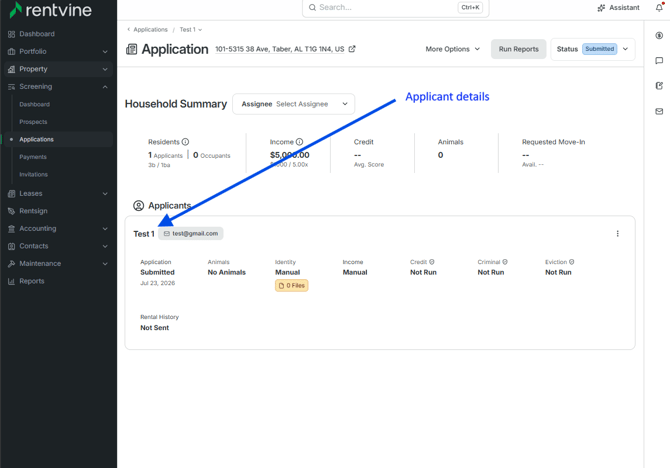The width and height of the screenshot is (670, 468).
Task: Click the Criminal status icon
Action: (x=505, y=262)
